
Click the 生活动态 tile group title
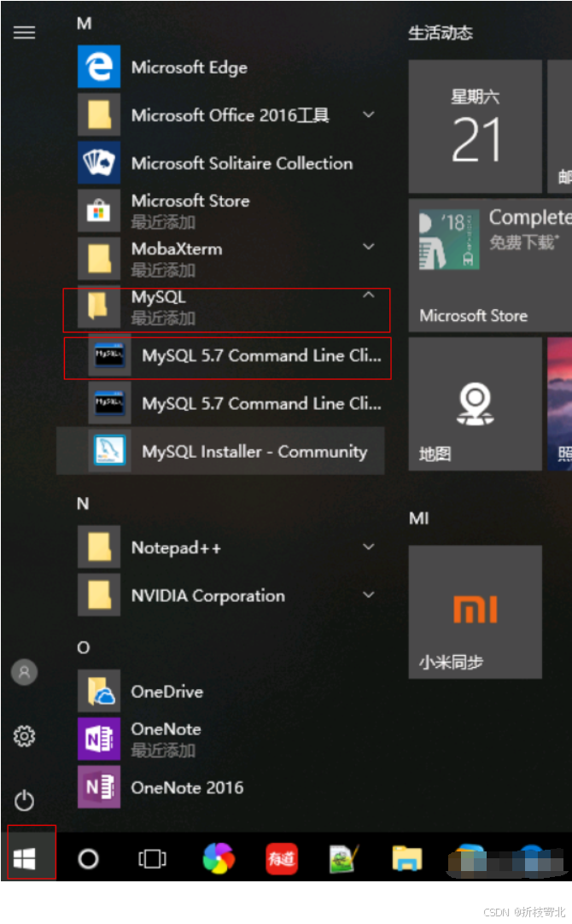click(x=441, y=33)
